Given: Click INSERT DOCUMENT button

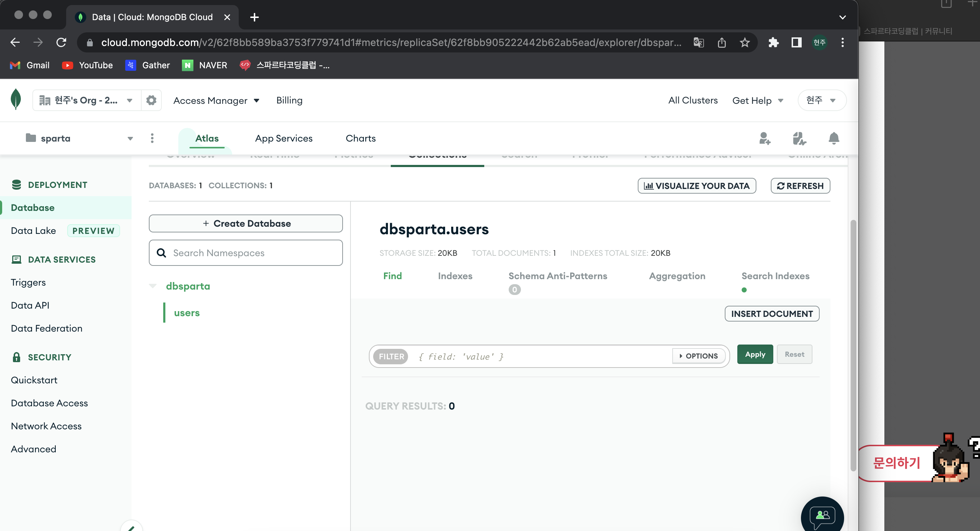Looking at the screenshot, I should pyautogui.click(x=772, y=314).
